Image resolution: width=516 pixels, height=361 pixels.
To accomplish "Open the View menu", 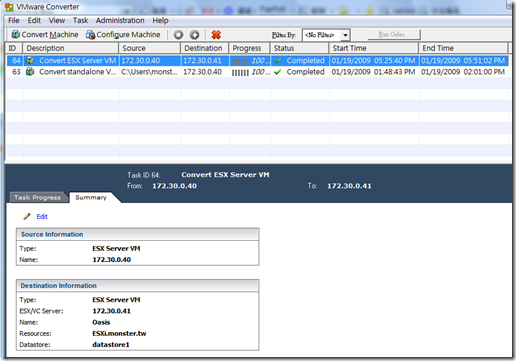I will point(57,21).
